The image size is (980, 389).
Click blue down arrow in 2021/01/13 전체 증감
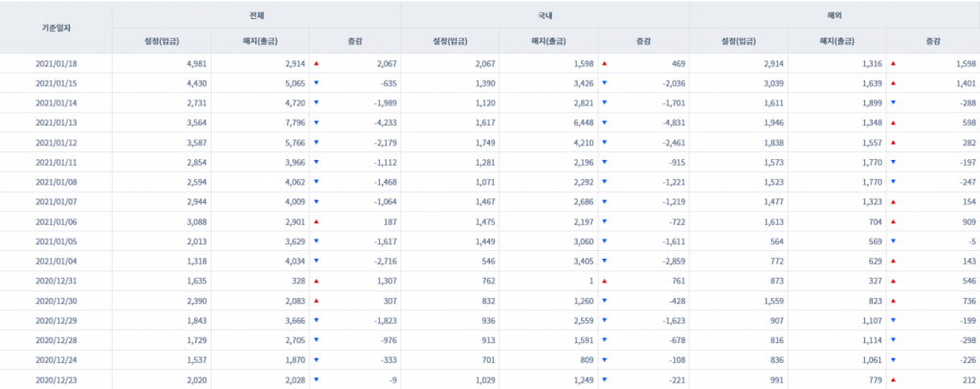point(316,123)
